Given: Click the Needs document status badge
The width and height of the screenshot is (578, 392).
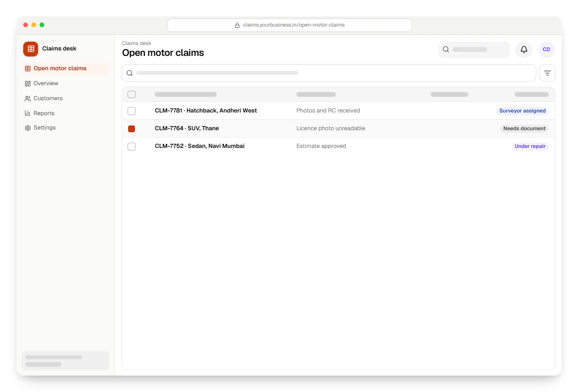Looking at the screenshot, I should point(524,129).
